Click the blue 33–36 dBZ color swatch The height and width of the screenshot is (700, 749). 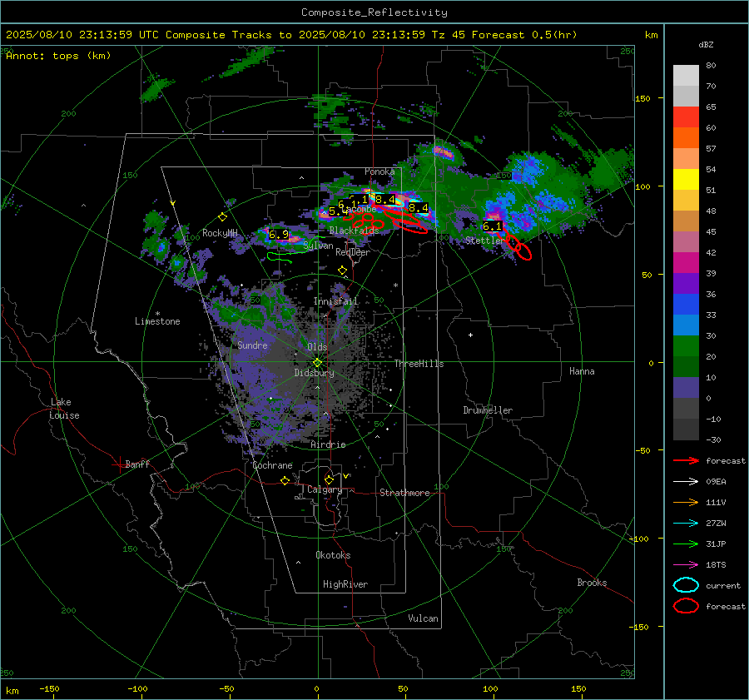686,305
